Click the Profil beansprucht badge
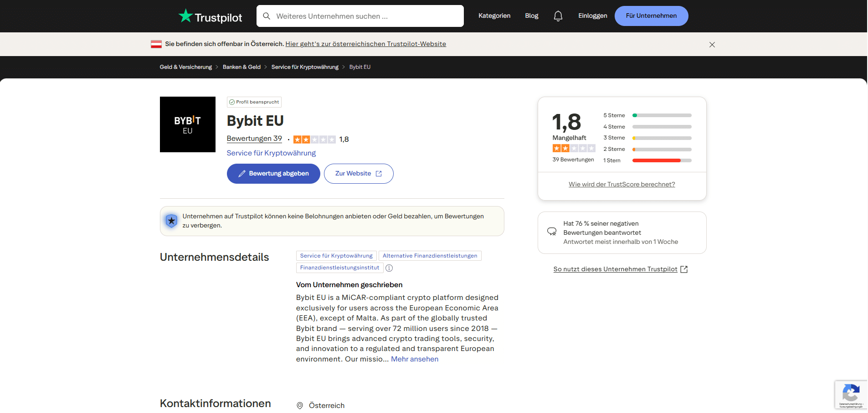868x413 pixels. pyautogui.click(x=254, y=102)
